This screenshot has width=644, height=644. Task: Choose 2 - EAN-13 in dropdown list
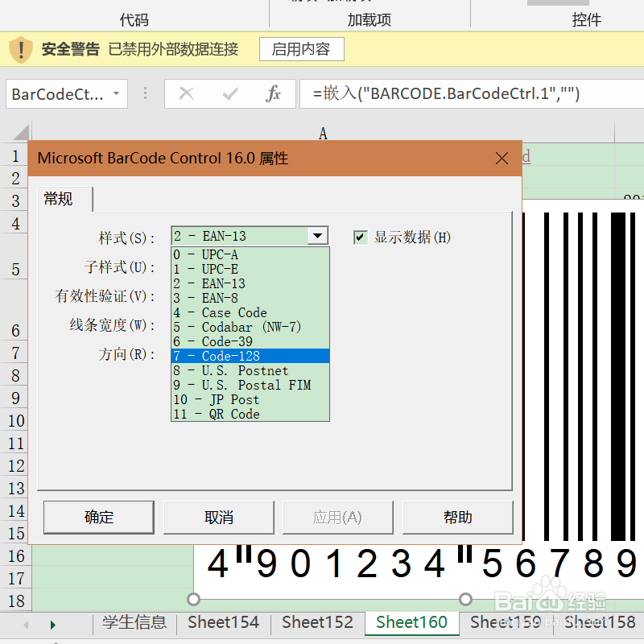pos(250,283)
